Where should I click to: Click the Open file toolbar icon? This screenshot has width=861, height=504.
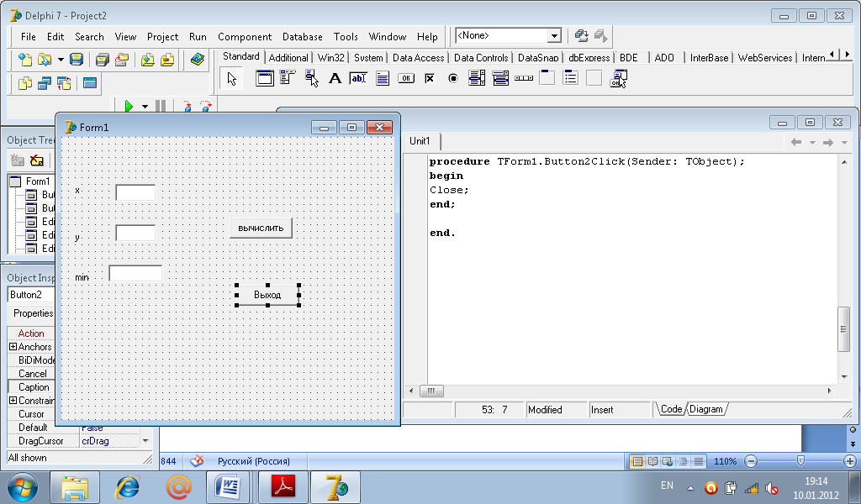pyautogui.click(x=45, y=60)
